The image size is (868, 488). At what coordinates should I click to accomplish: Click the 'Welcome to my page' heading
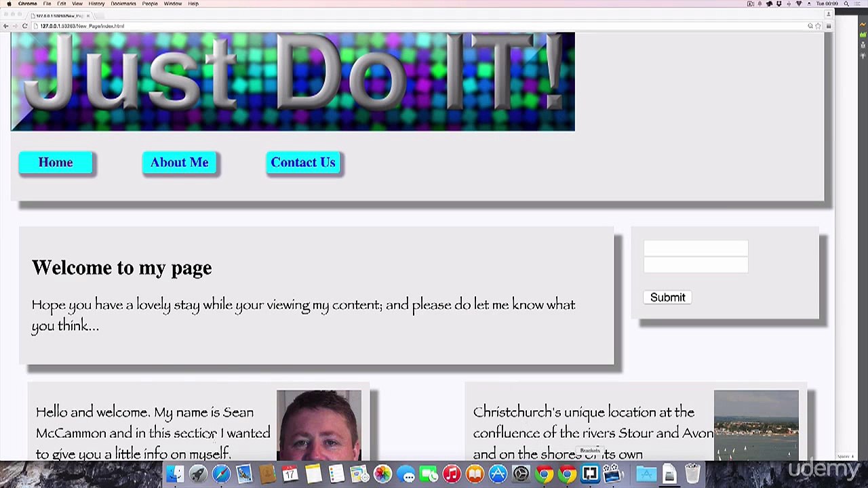(122, 268)
